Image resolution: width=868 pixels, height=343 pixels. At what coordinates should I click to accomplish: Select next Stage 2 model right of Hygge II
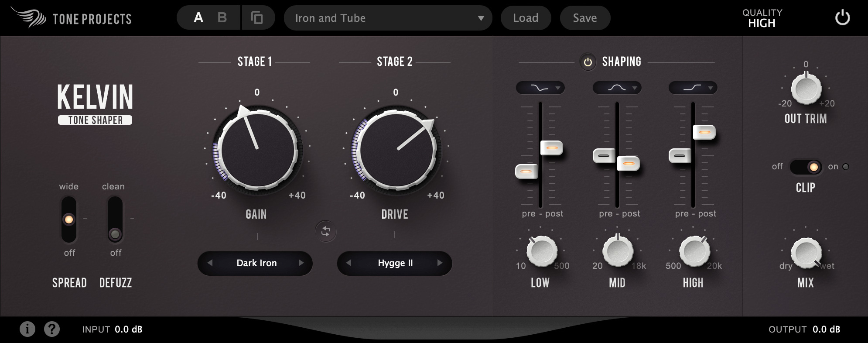pos(440,263)
